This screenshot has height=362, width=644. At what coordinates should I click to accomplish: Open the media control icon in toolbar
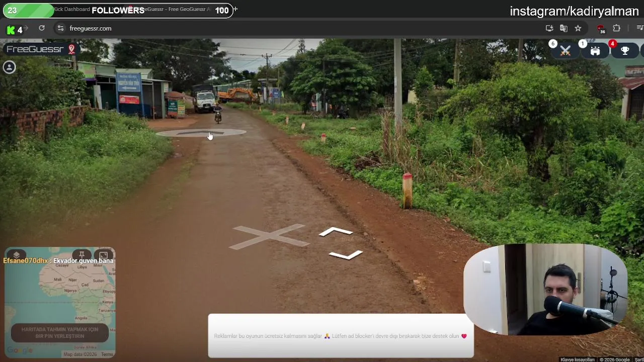coord(640,28)
